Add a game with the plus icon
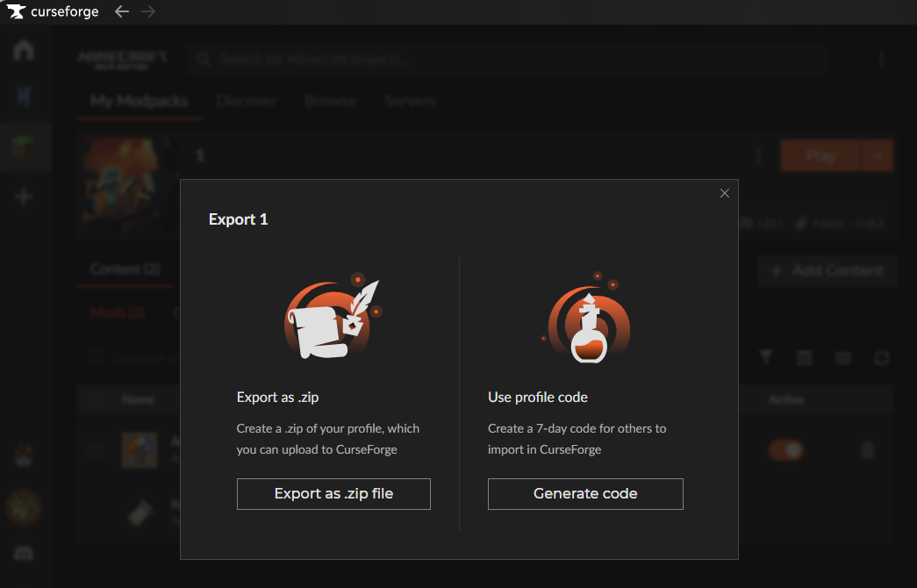Viewport: 917px width, 588px height. tap(24, 197)
